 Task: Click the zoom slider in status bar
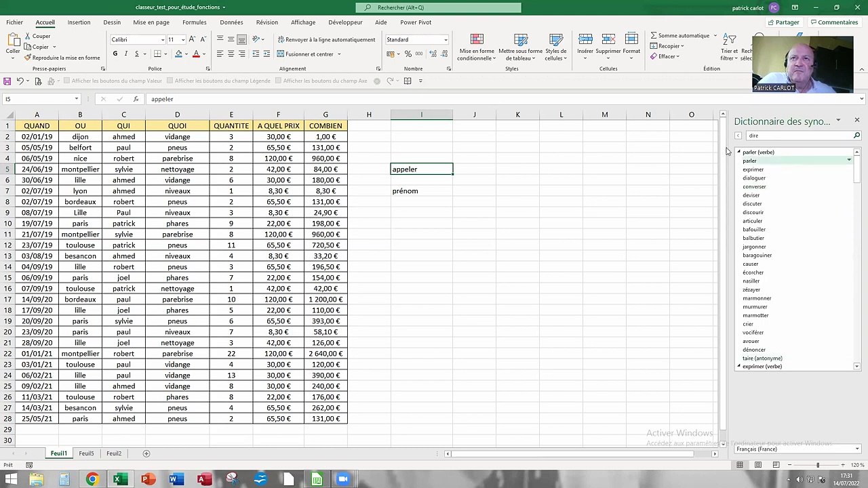coord(818,465)
